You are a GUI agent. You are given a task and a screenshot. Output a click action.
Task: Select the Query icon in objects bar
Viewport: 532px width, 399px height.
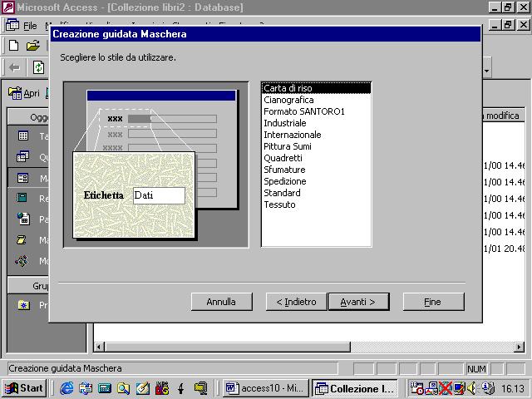tap(22, 157)
